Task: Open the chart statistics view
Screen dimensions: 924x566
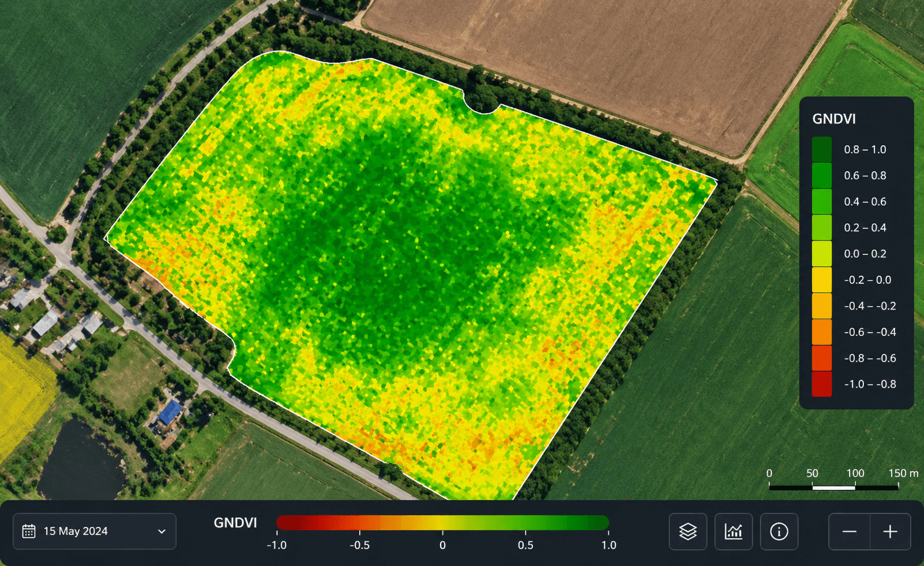Action: [733, 531]
